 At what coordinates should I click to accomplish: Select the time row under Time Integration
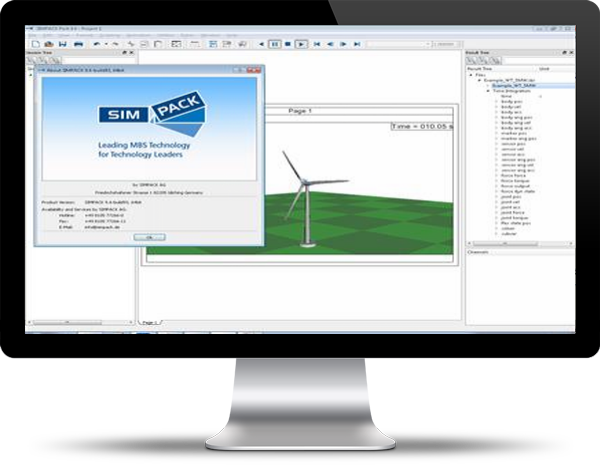(x=506, y=96)
